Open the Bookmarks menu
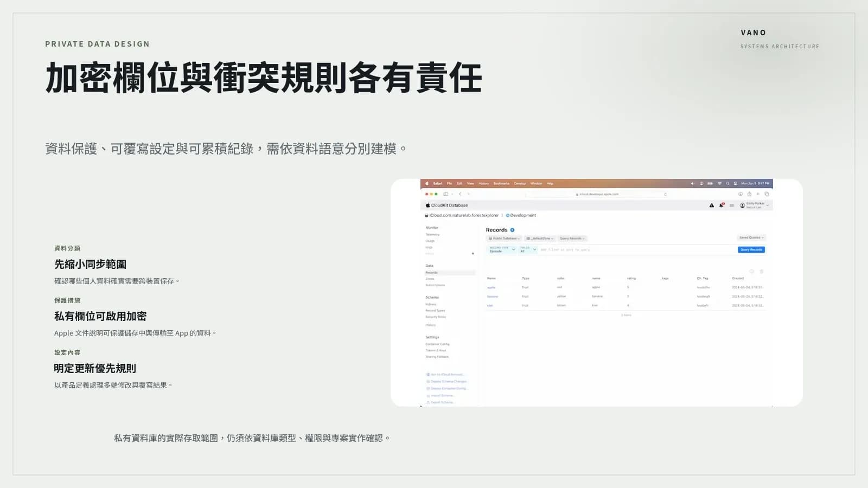Image resolution: width=868 pixels, height=488 pixels. coord(501,183)
